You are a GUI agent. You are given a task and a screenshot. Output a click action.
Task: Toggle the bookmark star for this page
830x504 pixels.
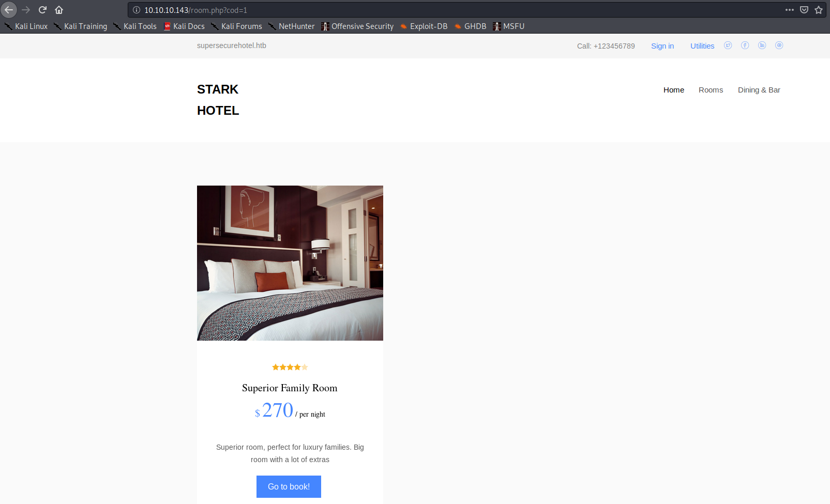click(818, 10)
